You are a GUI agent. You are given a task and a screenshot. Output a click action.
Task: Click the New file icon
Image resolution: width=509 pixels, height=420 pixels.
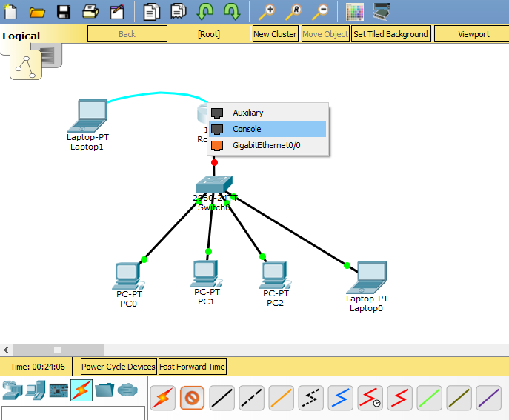pos(12,12)
